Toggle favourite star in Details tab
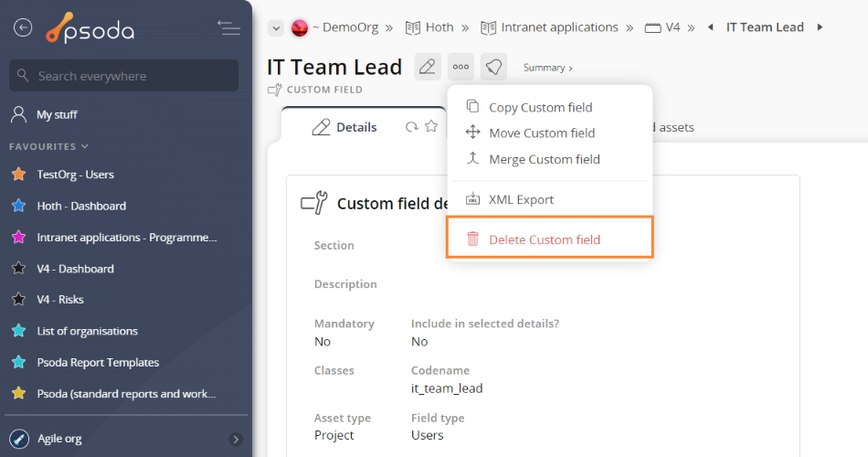 431,126
